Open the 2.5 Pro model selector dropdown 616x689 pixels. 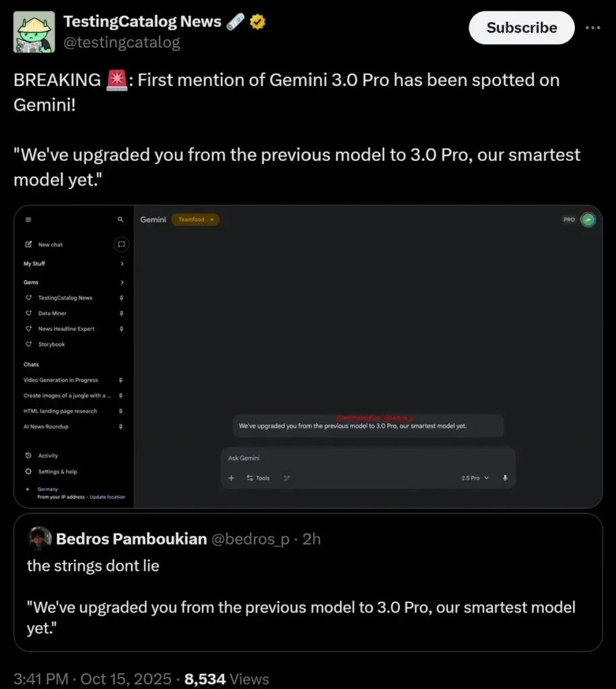475,478
